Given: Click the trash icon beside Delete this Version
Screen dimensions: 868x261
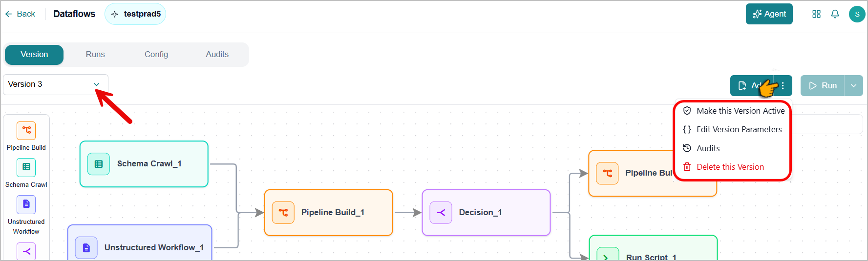Looking at the screenshot, I should coord(687,167).
